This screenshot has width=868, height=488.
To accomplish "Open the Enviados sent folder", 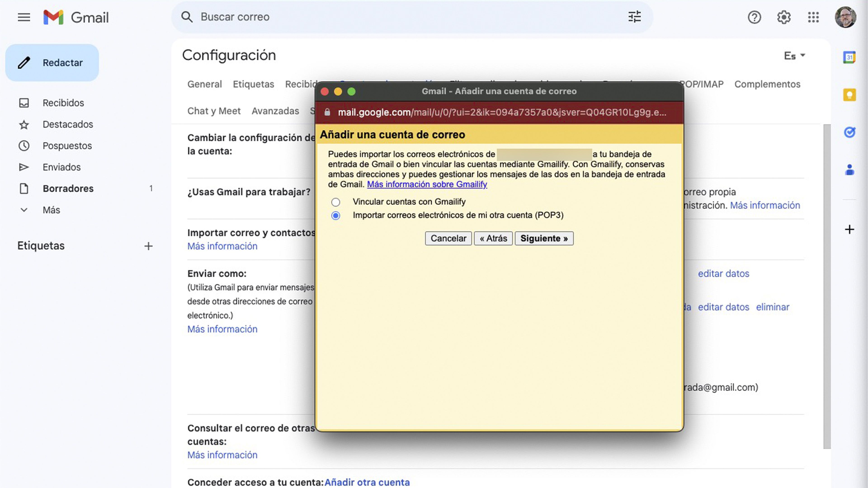I will pos(61,167).
